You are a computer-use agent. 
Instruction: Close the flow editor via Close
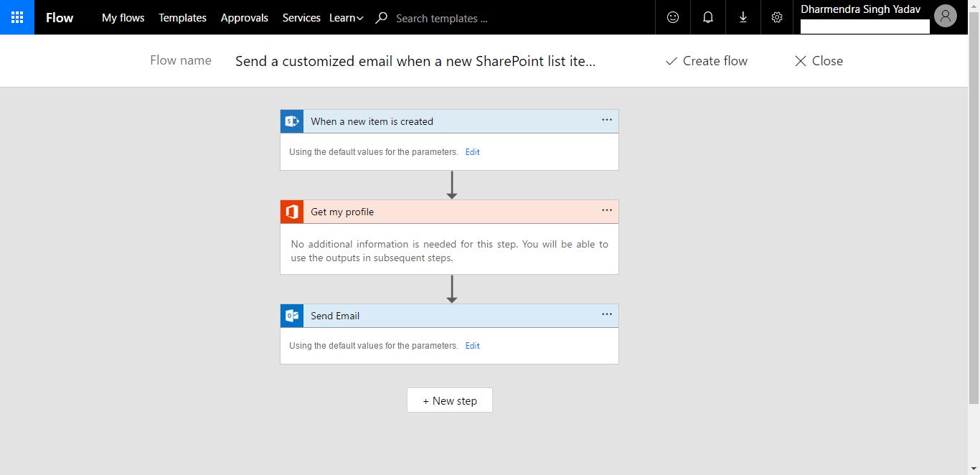(x=819, y=61)
